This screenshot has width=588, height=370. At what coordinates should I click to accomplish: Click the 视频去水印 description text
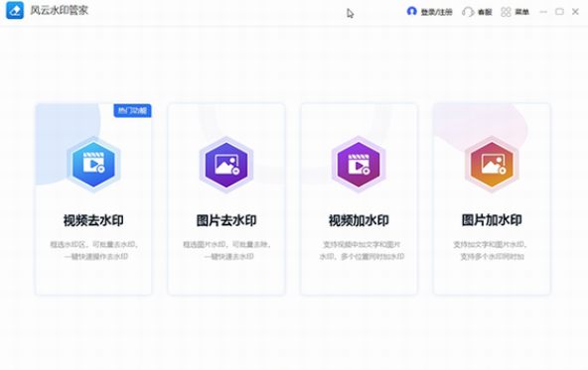[94, 250]
